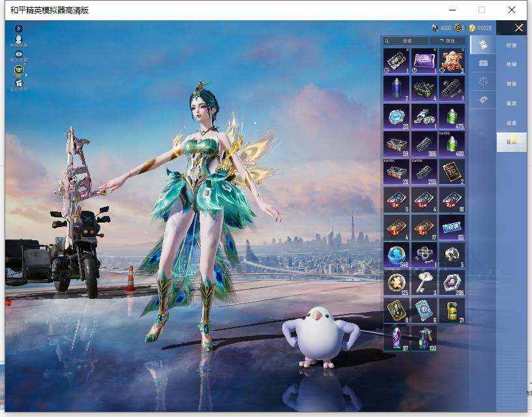Select the gold card with count 17
Image resolution: width=532 pixels, height=417 pixels.
click(424, 228)
